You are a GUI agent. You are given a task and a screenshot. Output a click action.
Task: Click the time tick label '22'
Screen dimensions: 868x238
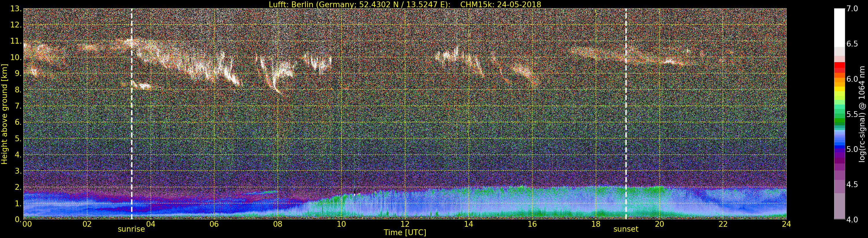click(x=723, y=224)
